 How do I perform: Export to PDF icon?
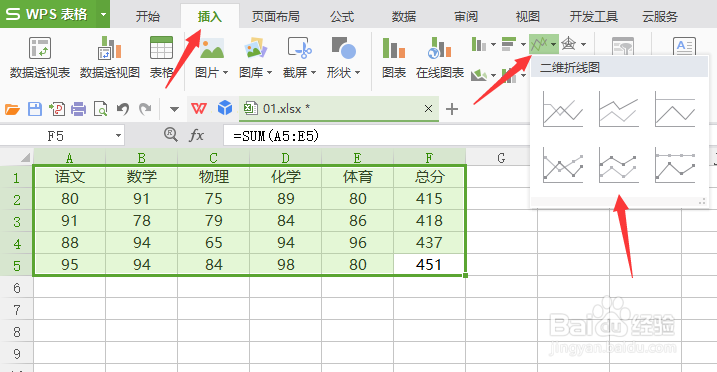point(57,109)
